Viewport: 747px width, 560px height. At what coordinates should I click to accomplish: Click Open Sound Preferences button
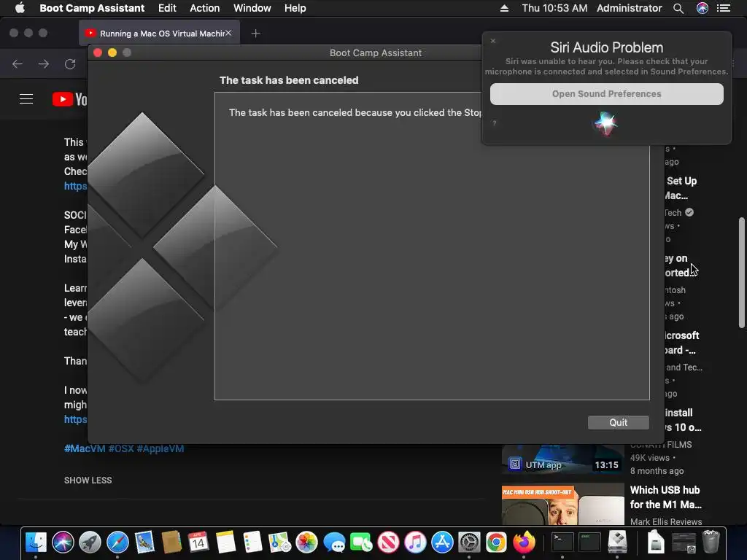click(x=606, y=94)
